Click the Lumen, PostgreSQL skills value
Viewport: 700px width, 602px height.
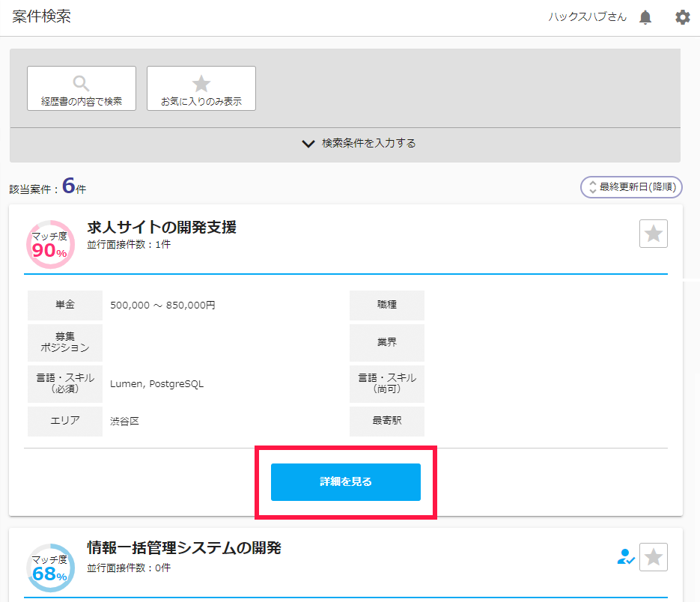point(156,384)
